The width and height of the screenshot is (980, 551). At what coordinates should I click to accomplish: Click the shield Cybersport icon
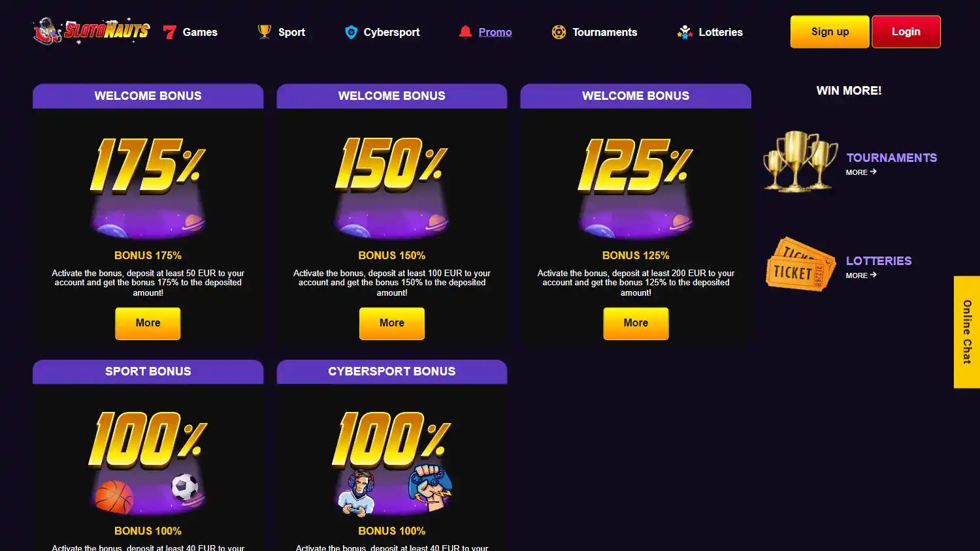coord(351,32)
